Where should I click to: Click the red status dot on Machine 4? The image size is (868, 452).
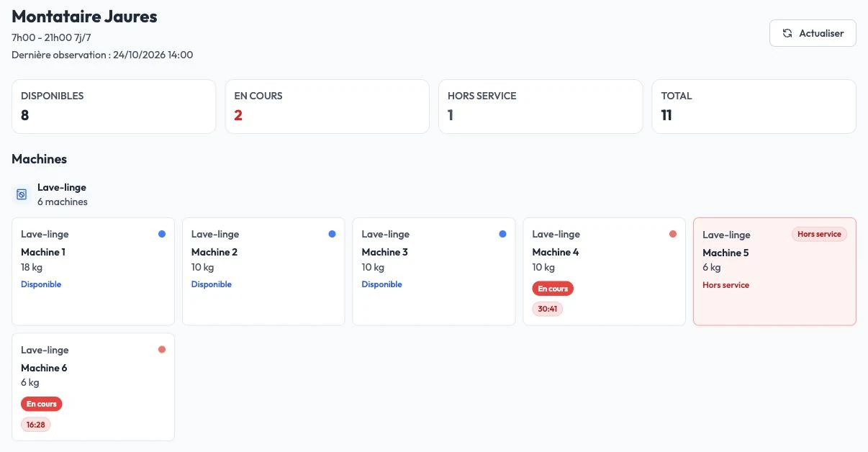[673, 234]
